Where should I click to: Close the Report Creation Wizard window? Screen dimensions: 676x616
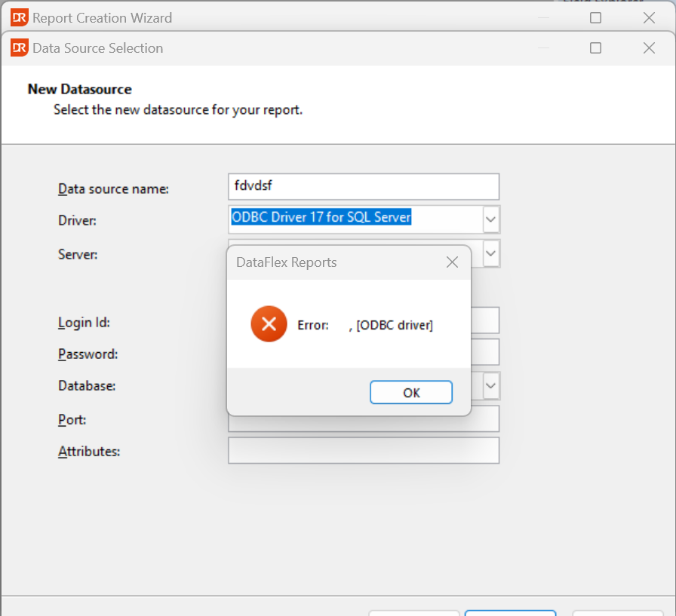pyautogui.click(x=649, y=17)
